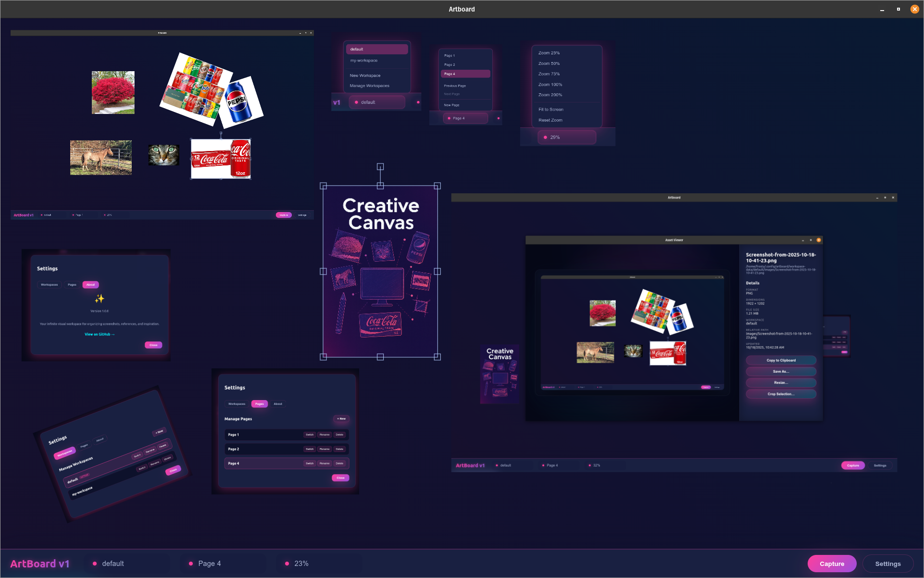Select the Creative Canvas poster image
The image size is (924, 578).
click(x=380, y=271)
